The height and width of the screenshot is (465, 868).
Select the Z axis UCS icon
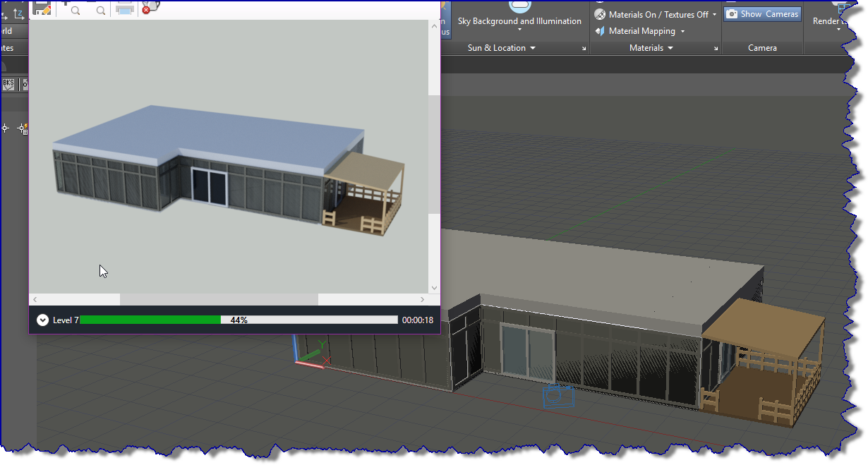coord(19,13)
